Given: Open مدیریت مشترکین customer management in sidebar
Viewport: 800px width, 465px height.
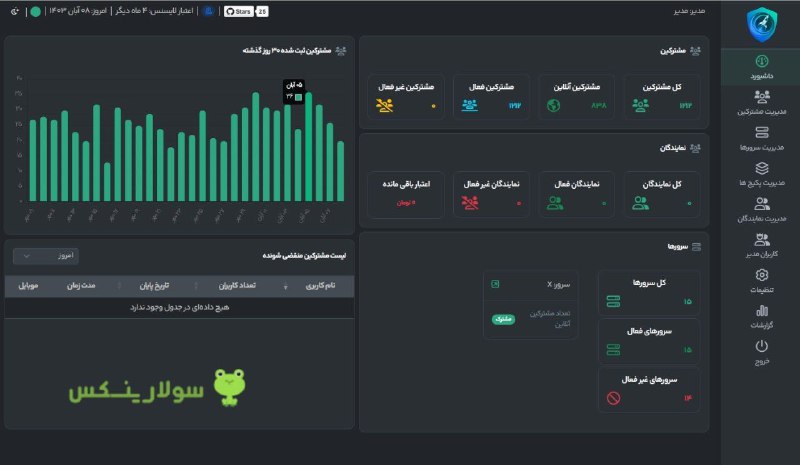Looking at the screenshot, I should click(x=761, y=103).
